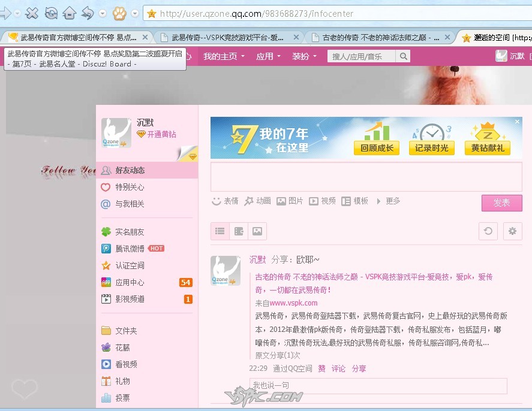Insert emoticon with 表情
The image size is (532, 411).
[x=225, y=201]
